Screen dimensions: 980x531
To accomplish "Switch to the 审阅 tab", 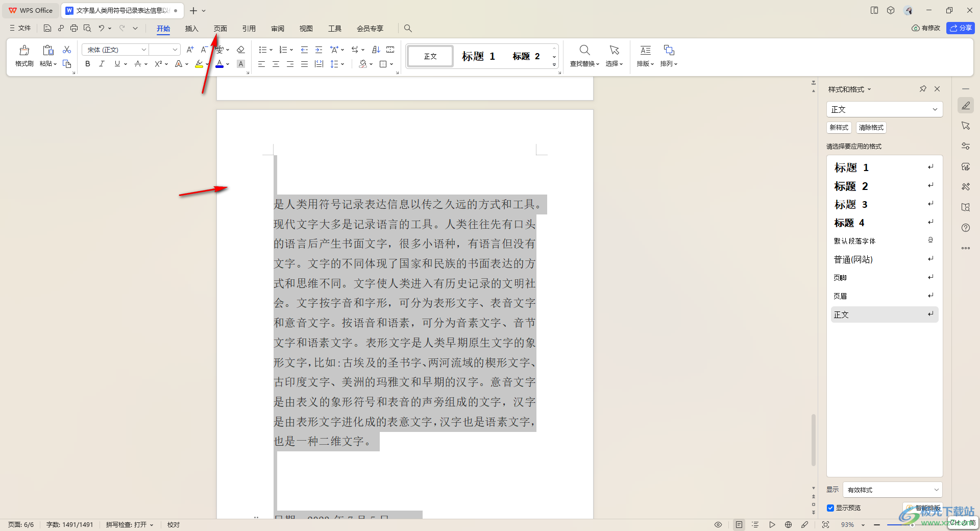I will coord(278,29).
